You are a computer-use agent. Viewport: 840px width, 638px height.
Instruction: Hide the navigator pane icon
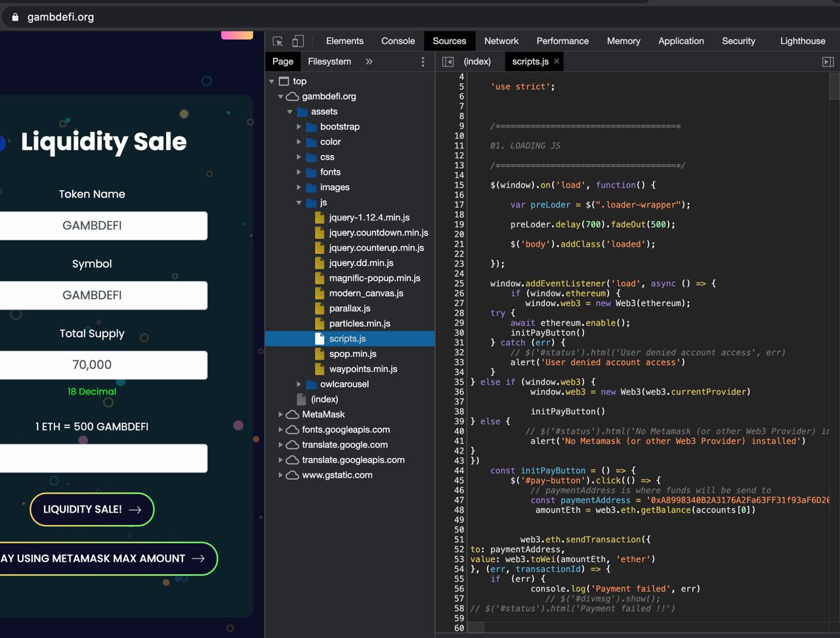[448, 62]
